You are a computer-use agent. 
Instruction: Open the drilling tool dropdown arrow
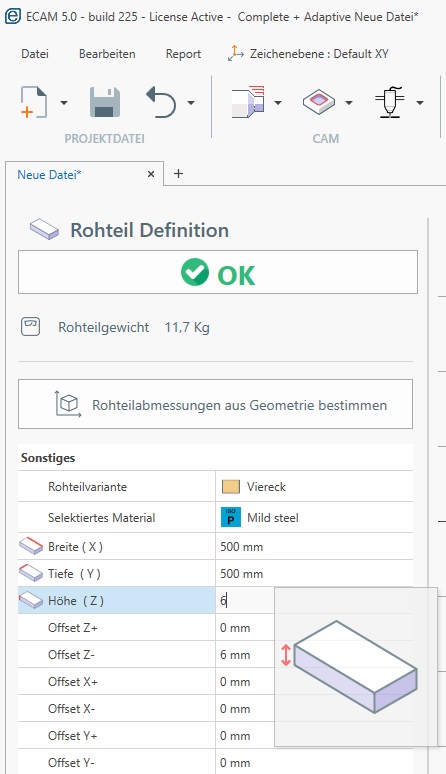pos(420,103)
